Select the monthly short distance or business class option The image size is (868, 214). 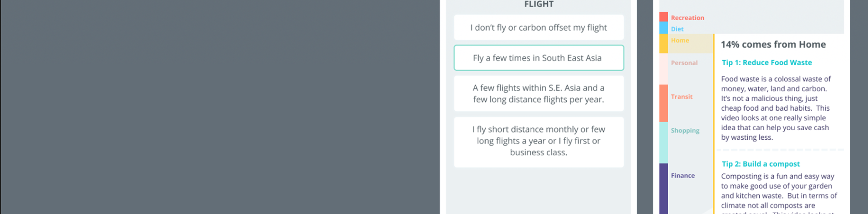538,141
